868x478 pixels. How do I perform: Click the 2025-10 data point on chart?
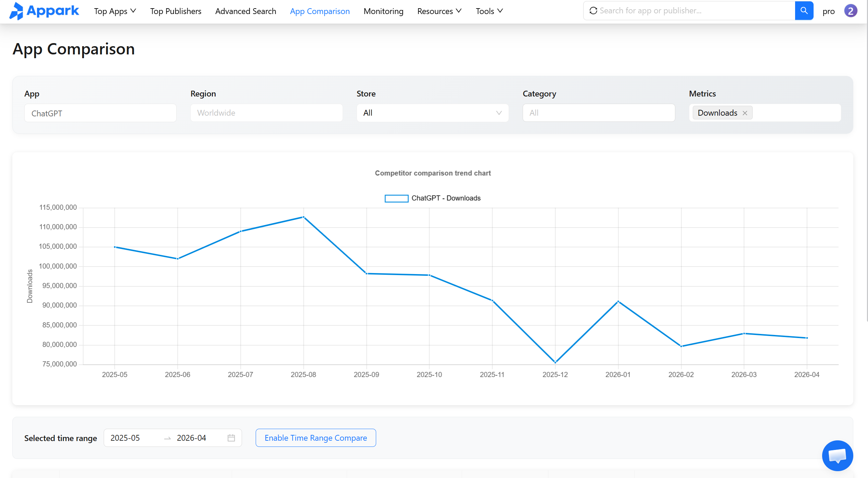point(430,275)
